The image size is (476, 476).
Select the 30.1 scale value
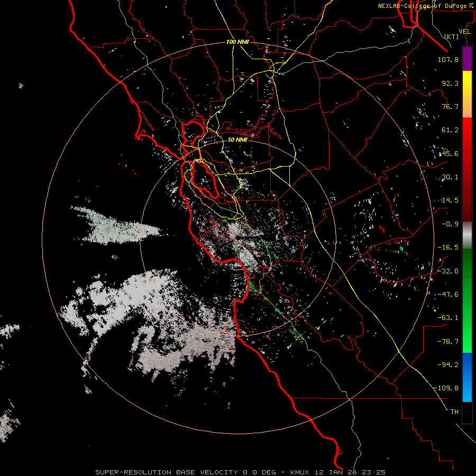coord(450,177)
